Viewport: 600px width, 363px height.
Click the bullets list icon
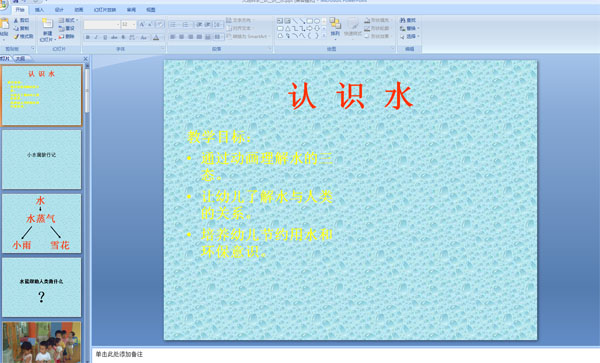(x=173, y=25)
